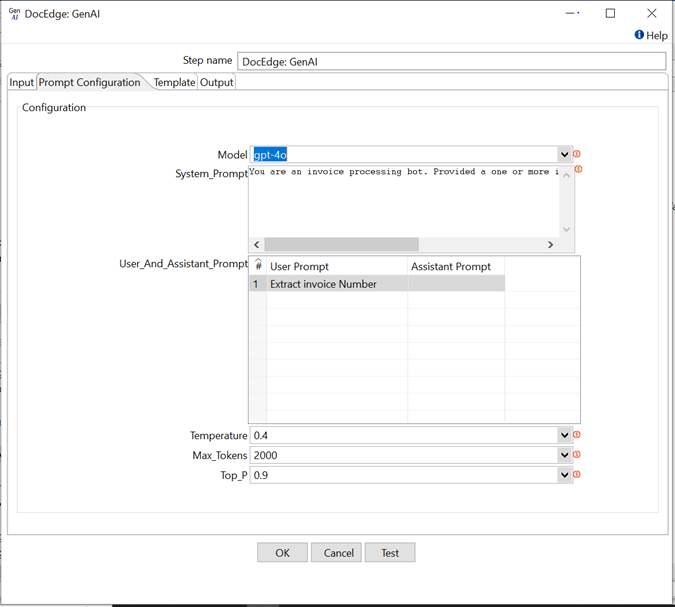Click the variable icon beside System_Prompt box

pyautogui.click(x=579, y=169)
